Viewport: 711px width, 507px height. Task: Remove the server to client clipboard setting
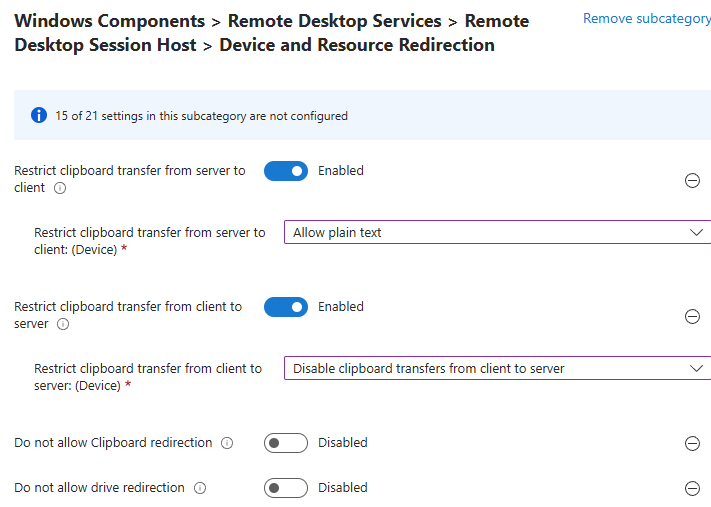(691, 180)
